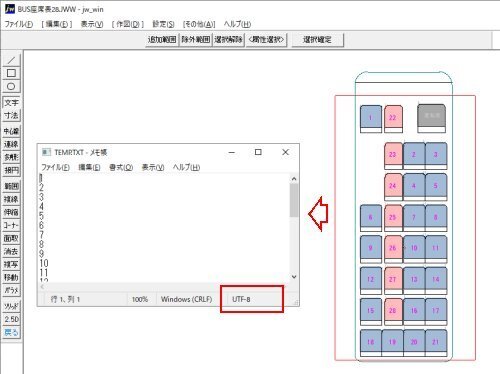
Task: Select the 範囲 range selection tool
Action: (11, 186)
